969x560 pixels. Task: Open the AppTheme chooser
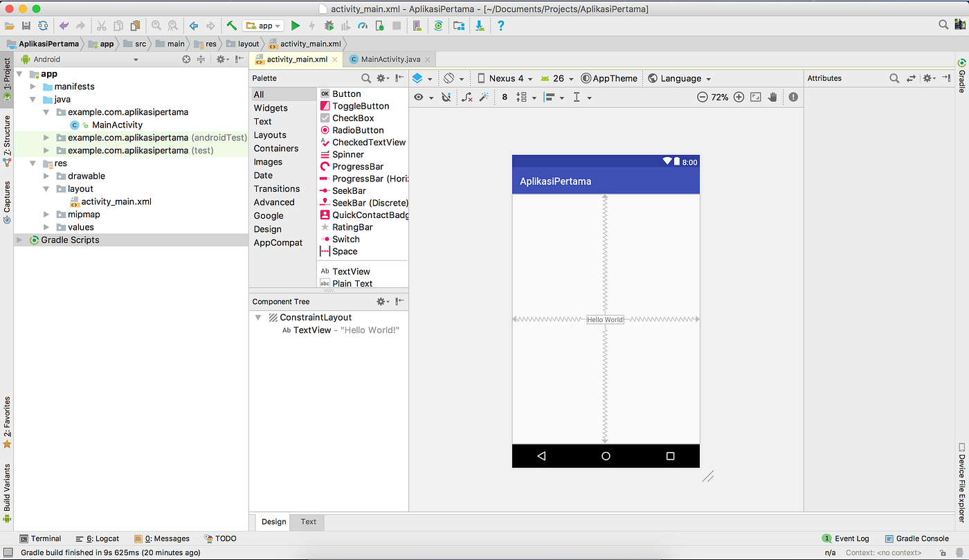[x=609, y=78]
